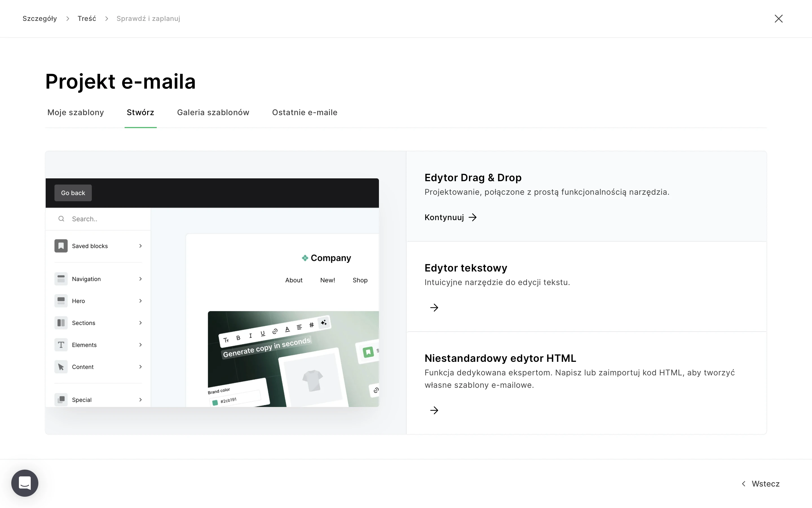This screenshot has width=812, height=508.
Task: Click the hashtag icon in preview toolbar
Action: click(312, 325)
